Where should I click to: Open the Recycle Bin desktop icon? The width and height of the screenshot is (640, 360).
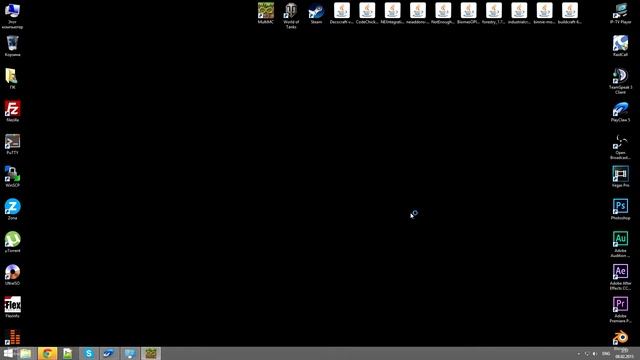tap(12, 46)
